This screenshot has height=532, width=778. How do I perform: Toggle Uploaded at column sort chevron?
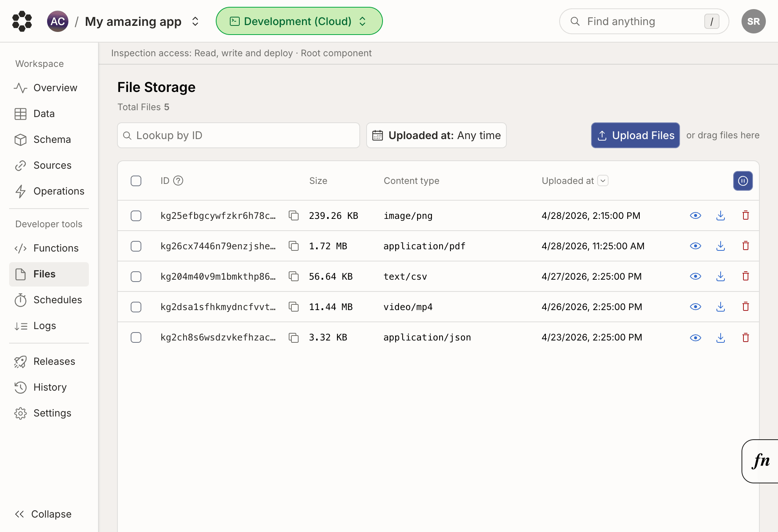click(603, 180)
